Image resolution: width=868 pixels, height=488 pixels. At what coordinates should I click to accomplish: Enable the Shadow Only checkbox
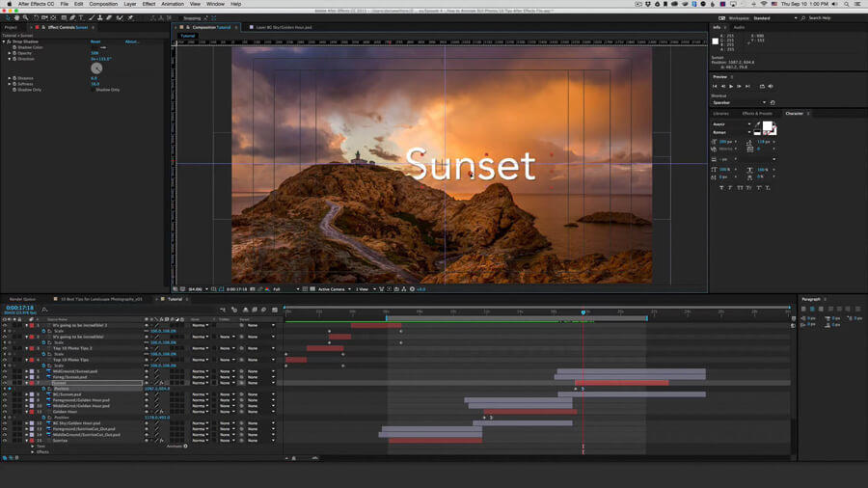coord(94,90)
